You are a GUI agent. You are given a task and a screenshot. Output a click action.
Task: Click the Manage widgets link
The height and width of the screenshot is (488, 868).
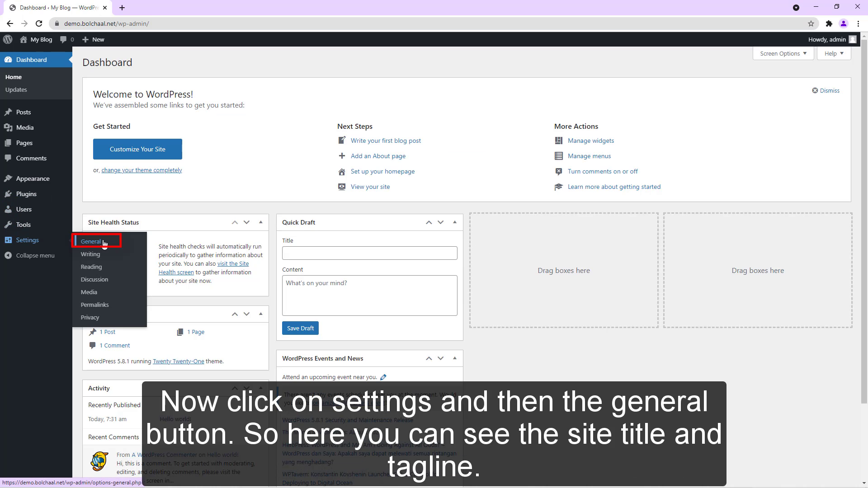591,141
